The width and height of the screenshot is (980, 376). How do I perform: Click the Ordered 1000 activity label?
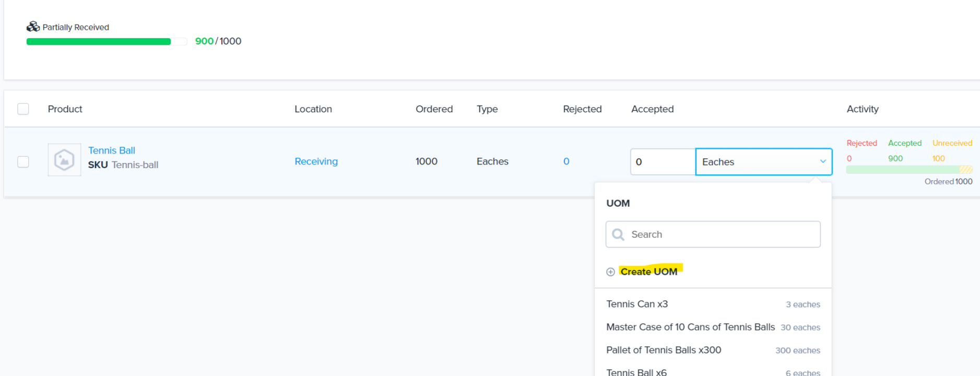tap(948, 182)
